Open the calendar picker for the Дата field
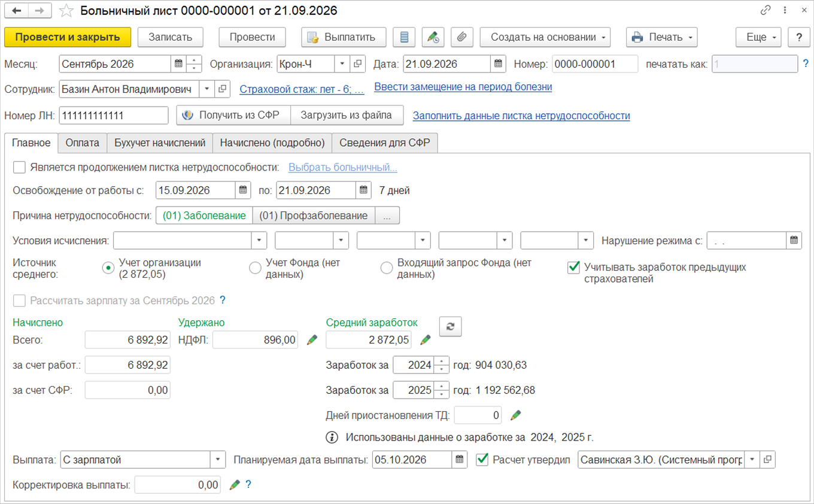The width and height of the screenshot is (814, 504). point(499,64)
